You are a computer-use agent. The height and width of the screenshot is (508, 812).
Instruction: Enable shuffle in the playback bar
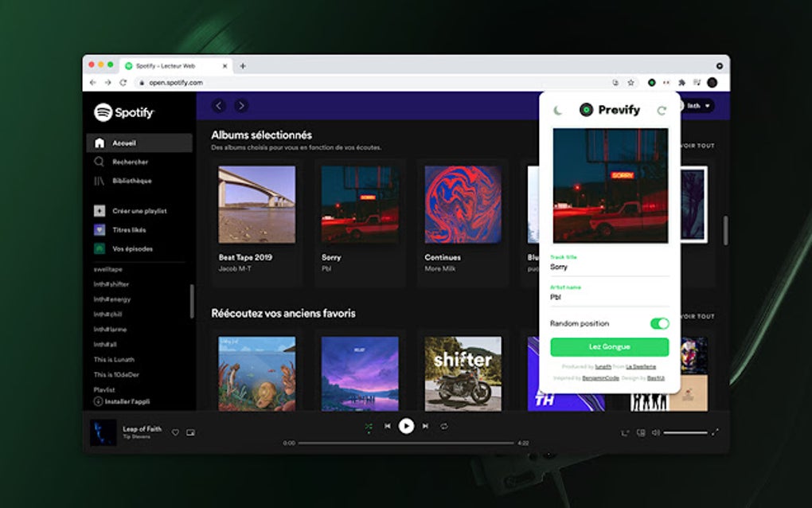368,426
